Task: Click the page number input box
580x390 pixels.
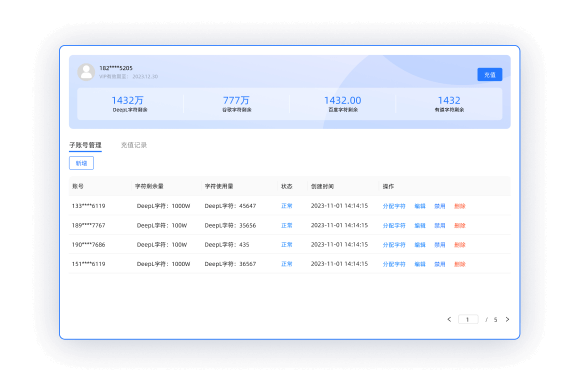Action: [468, 319]
